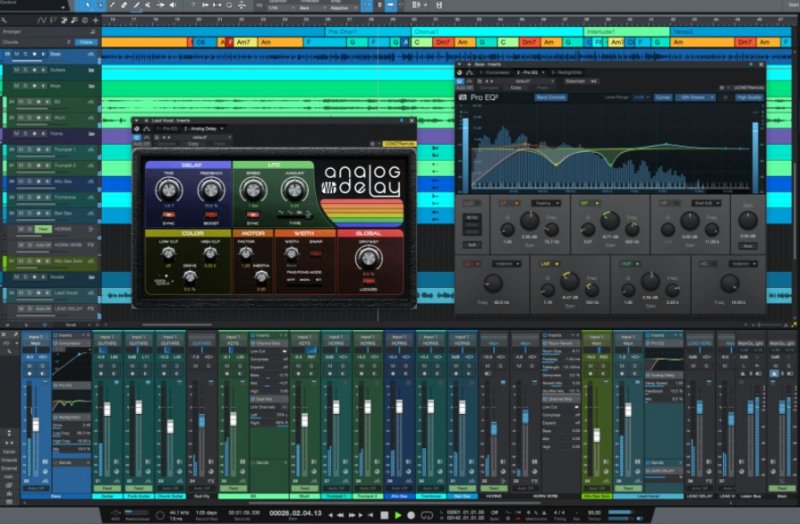Screen dimensions: 800x524
Task: Select the Am7 chord block in chord track
Action: point(243,42)
